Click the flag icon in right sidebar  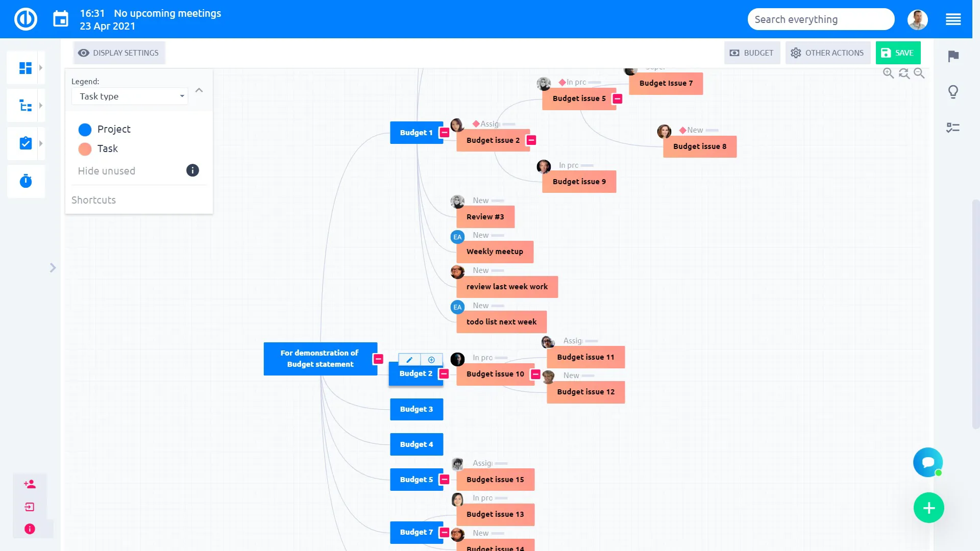pos(953,56)
